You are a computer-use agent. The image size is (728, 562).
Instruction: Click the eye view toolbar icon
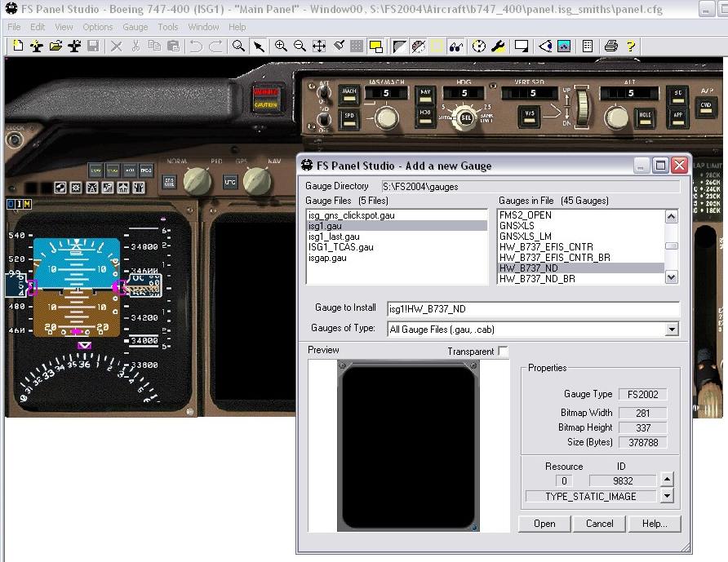tap(545, 46)
